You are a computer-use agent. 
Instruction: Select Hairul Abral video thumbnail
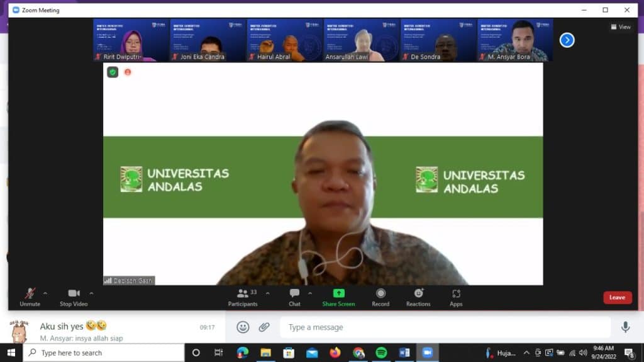285,40
